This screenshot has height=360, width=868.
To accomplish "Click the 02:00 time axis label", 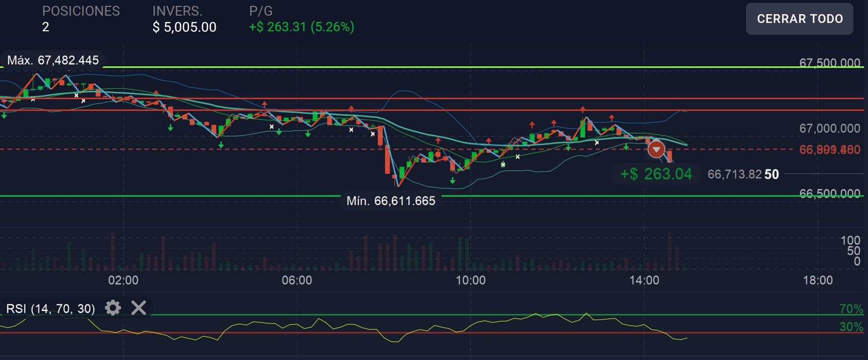I will [123, 280].
